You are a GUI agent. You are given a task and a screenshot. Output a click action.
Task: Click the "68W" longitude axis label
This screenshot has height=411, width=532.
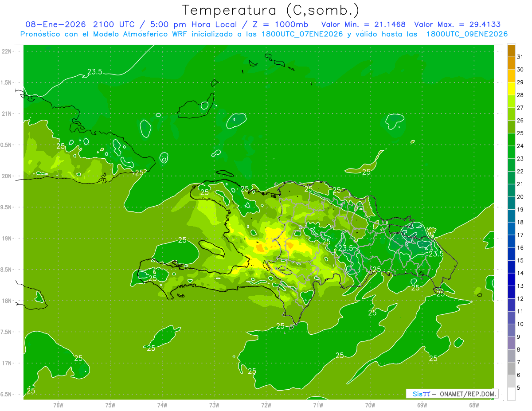474,405
